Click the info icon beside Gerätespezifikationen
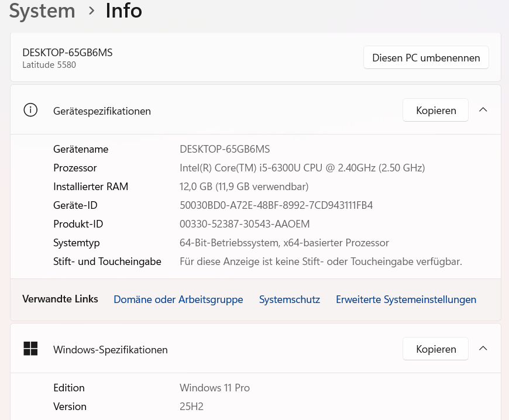The image size is (509, 420). click(x=30, y=110)
